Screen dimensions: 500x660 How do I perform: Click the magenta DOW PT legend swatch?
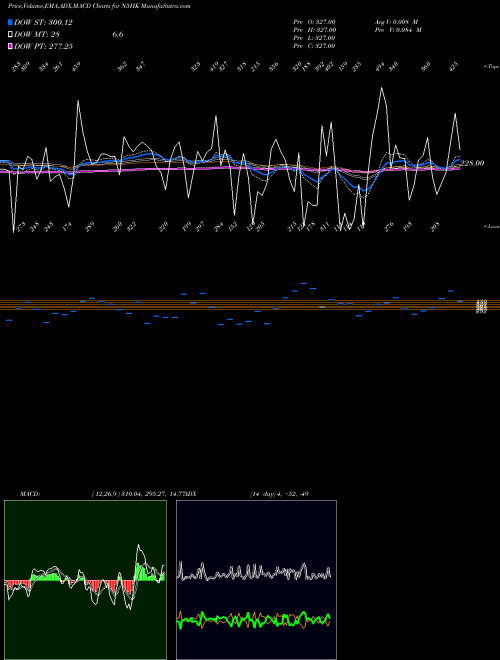tap(11, 46)
